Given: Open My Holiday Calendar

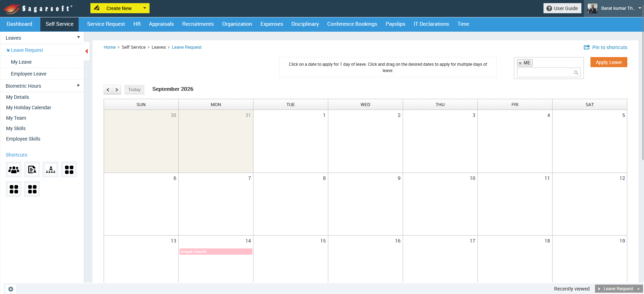Looking at the screenshot, I should [29, 108].
